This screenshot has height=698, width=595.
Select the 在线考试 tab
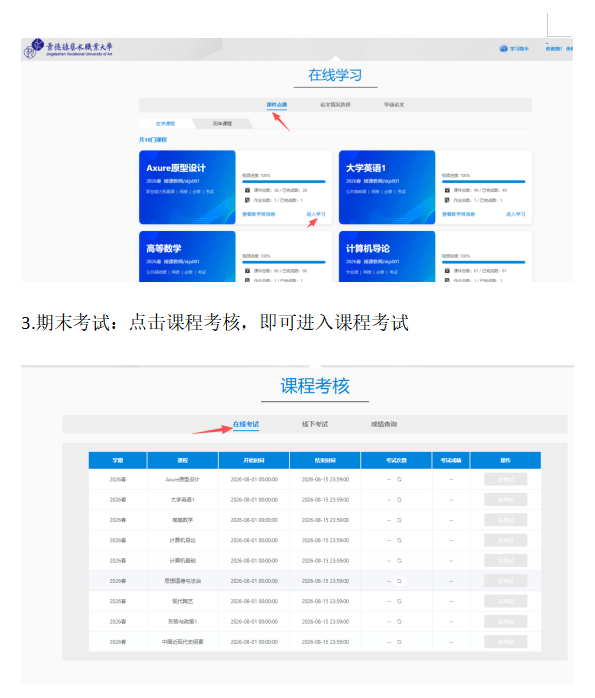click(x=246, y=424)
